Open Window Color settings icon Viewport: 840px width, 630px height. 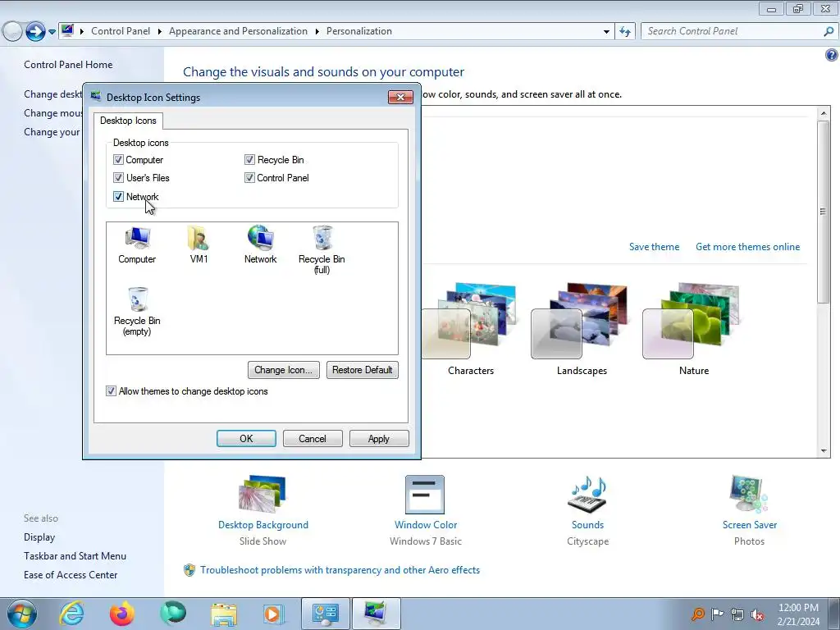425,494
